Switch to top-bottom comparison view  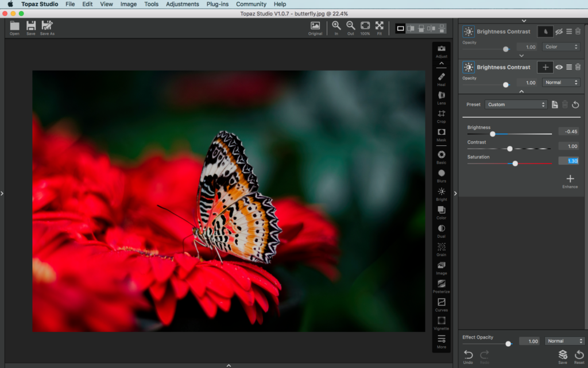(x=442, y=29)
